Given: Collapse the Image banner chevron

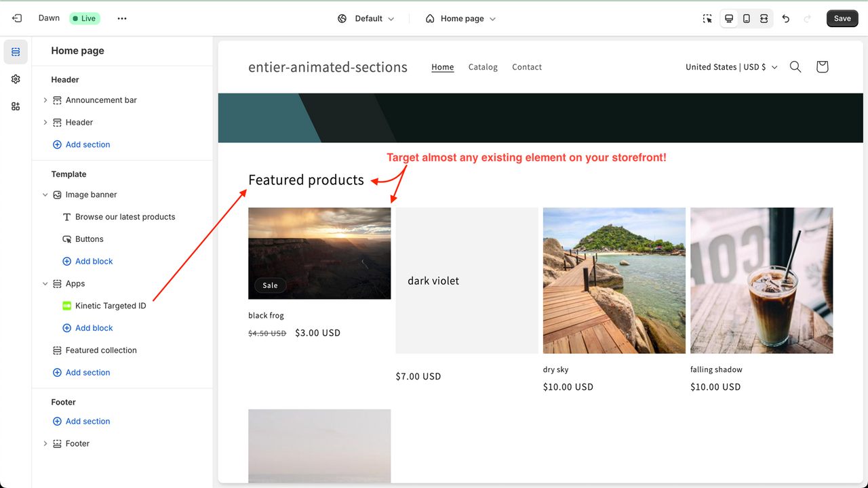Looking at the screenshot, I should (x=45, y=195).
